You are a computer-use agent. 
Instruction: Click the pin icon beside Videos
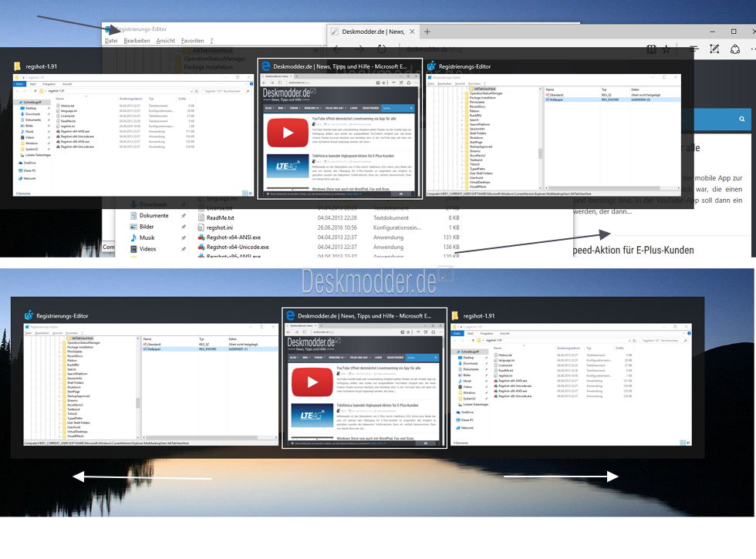[x=184, y=248]
